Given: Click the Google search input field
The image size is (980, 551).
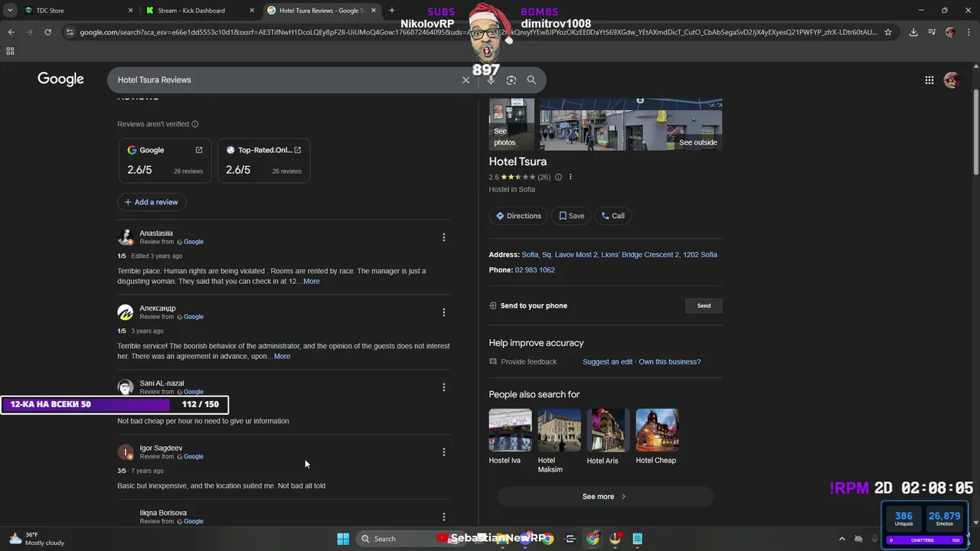Looking at the screenshot, I should coord(283,80).
